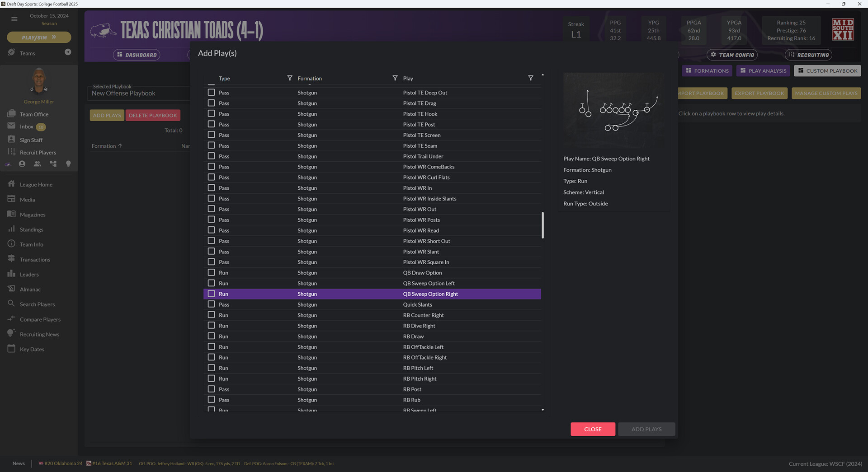868x472 pixels.
Task: Open the Play column filter
Action: coord(531,78)
